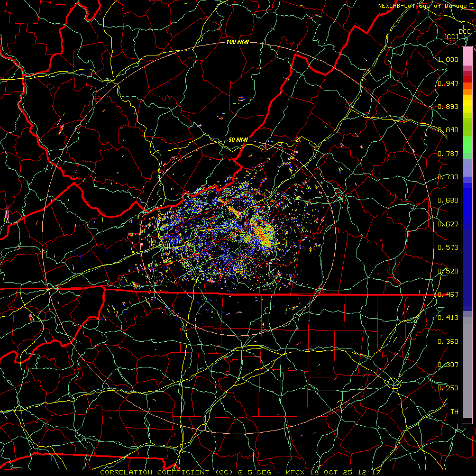Click the 0.680 scale value
The width and height of the screenshot is (476, 476).
[x=448, y=200]
